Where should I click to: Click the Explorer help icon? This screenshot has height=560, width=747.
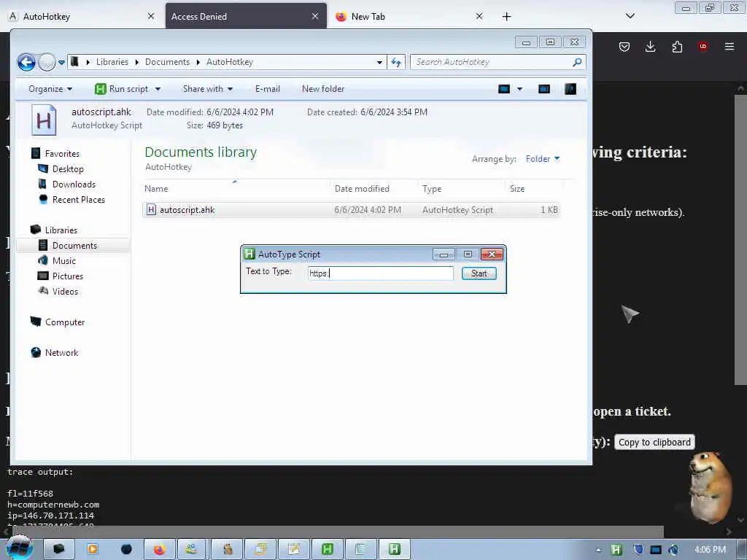coord(570,89)
